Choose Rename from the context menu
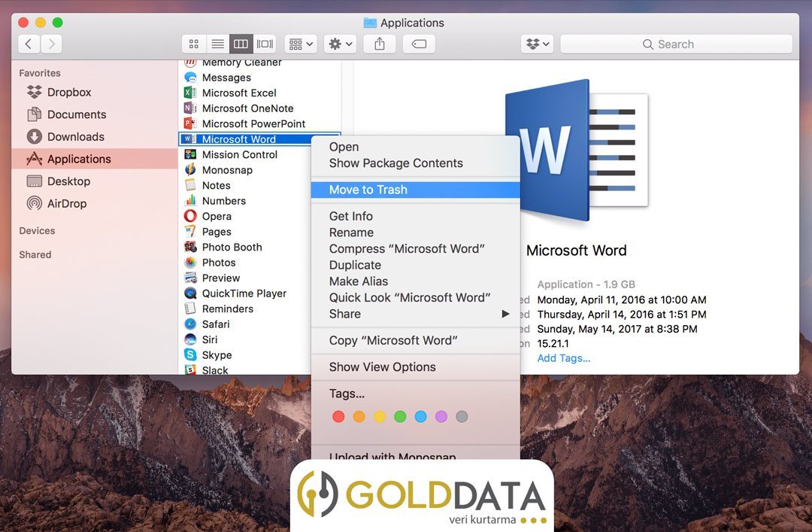 [415, 233]
